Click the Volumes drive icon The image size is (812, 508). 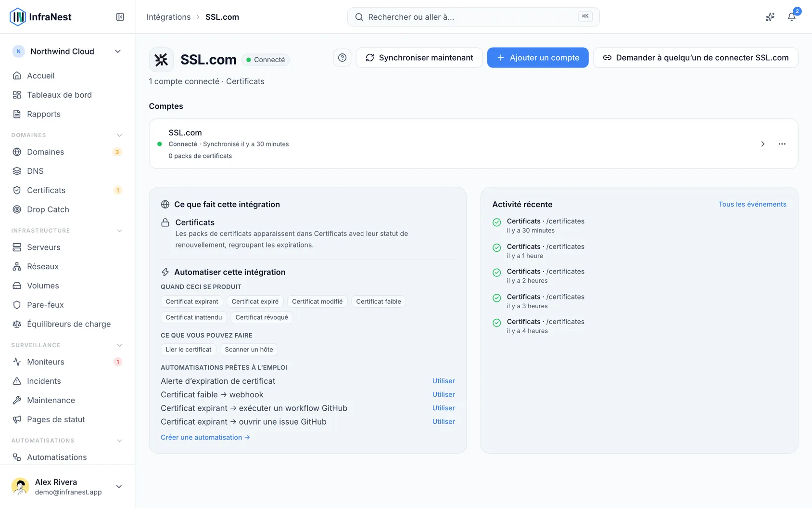click(17, 286)
